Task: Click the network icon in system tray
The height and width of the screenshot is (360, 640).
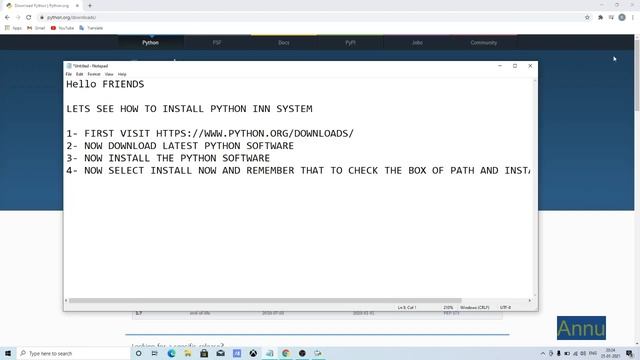Action: 576,353
